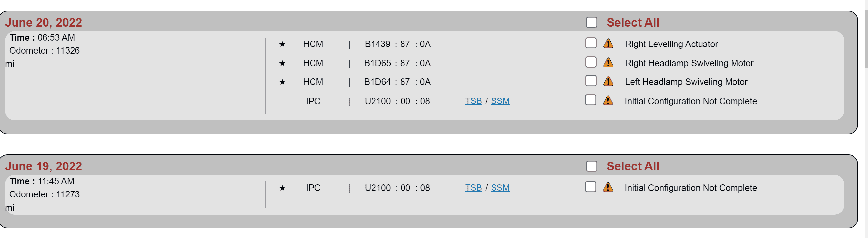This screenshot has width=868, height=238.
Task: Click June 20 Initial Configuration warning icon
Action: coord(608,101)
